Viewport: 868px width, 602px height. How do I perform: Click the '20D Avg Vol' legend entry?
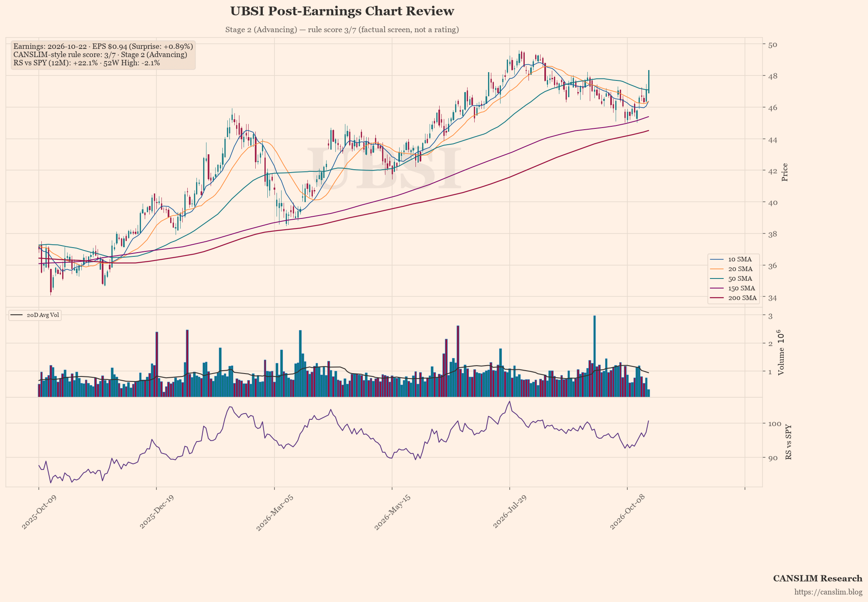pyautogui.click(x=35, y=315)
